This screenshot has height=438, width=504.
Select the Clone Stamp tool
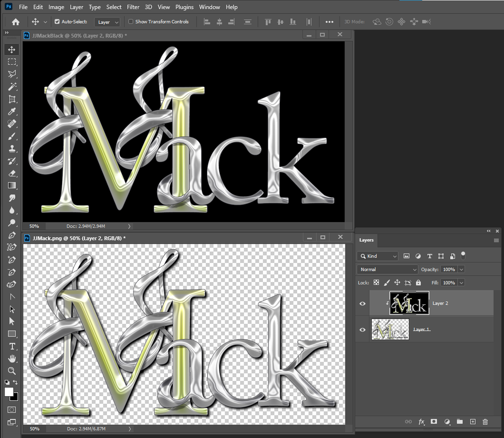pos(12,148)
